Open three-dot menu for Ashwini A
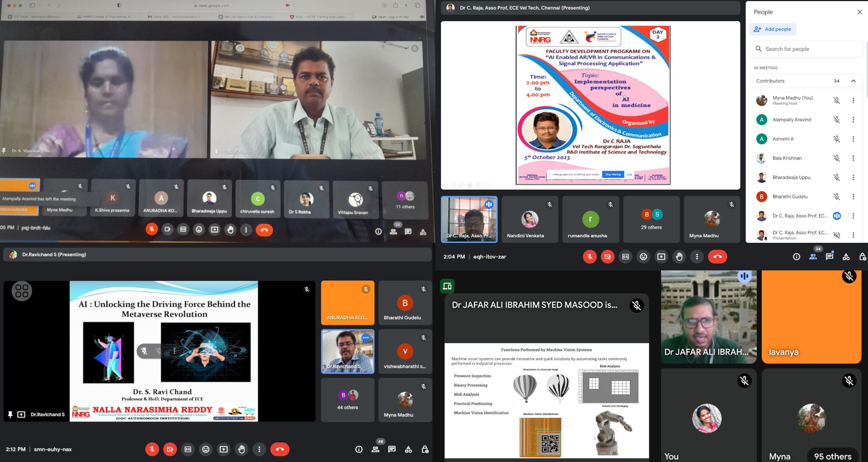The height and width of the screenshot is (462, 868). [x=853, y=139]
